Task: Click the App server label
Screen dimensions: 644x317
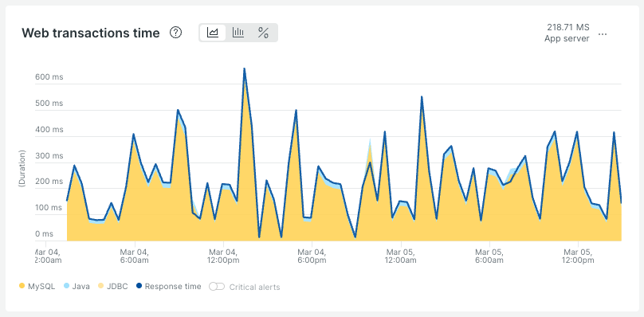Action: (x=567, y=38)
